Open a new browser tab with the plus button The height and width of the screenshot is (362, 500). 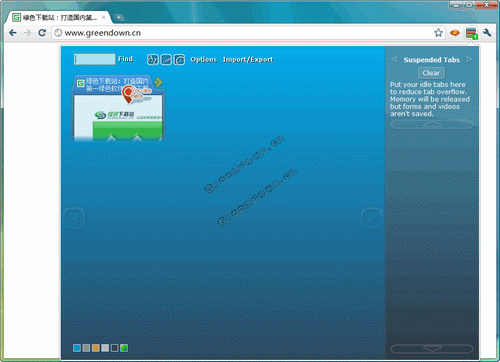point(118,17)
